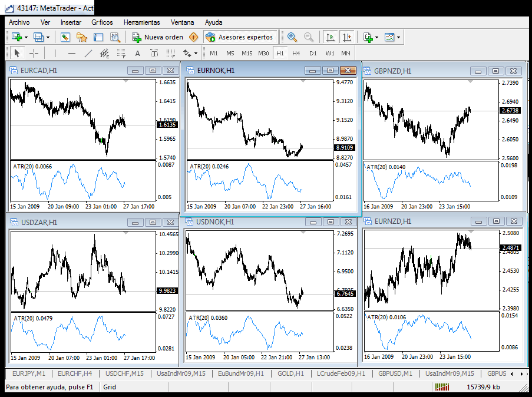Screen dimensions: 532x397
Task: Select the Fibonacci retracement tool
Action: (121, 53)
